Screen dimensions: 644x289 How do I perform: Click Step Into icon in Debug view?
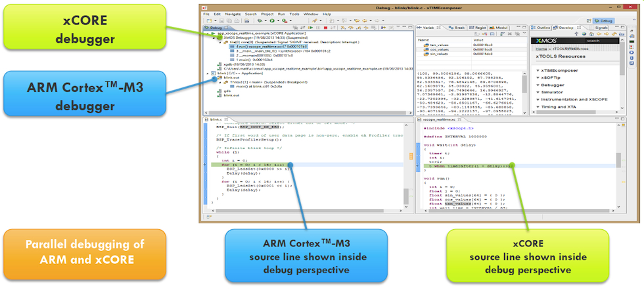pyautogui.click(x=343, y=28)
